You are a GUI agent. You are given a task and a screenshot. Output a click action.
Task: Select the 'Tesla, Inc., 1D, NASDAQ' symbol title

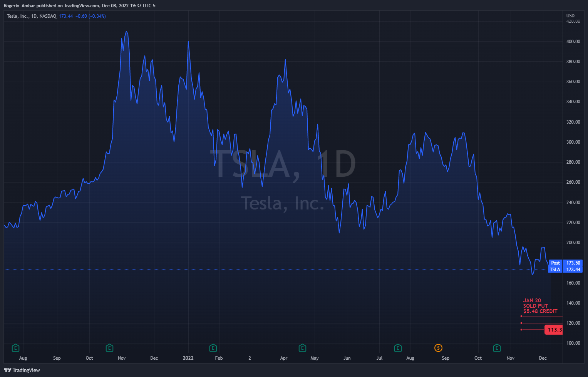point(32,16)
